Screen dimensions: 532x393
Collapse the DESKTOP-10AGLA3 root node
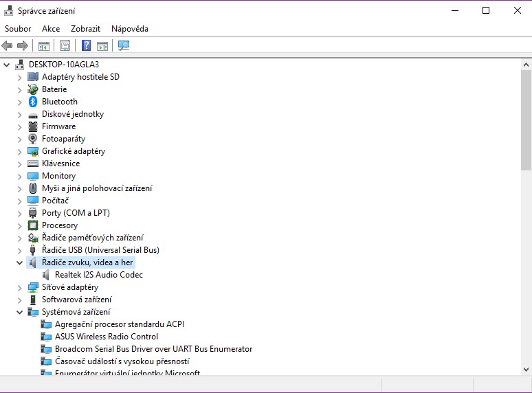coord(6,65)
